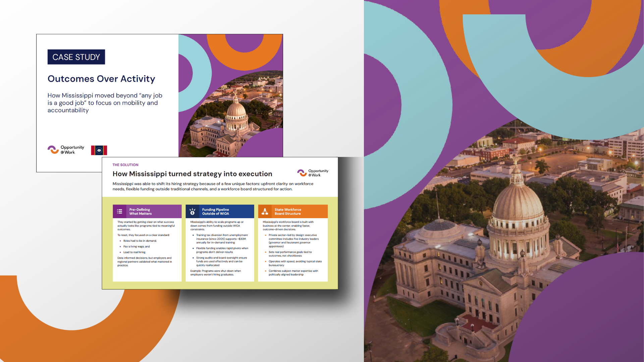Click the "THE SOLUTION" label

[x=125, y=165]
